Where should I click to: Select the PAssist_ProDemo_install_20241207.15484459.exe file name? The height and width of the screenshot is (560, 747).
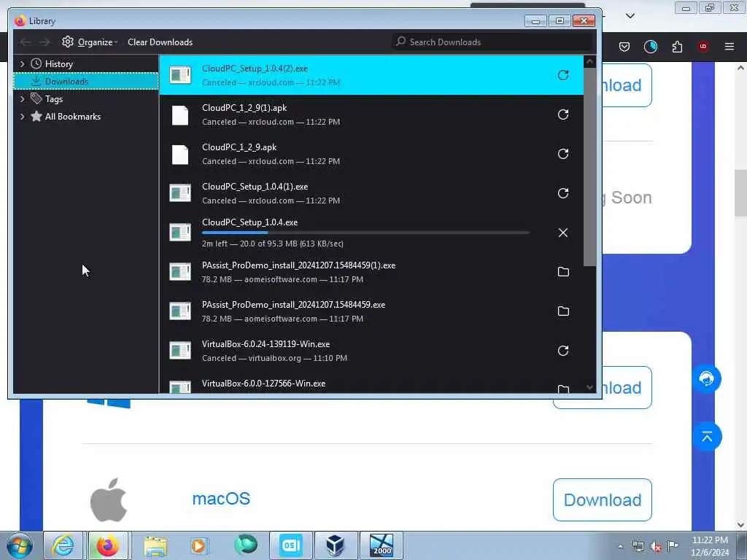(293, 305)
